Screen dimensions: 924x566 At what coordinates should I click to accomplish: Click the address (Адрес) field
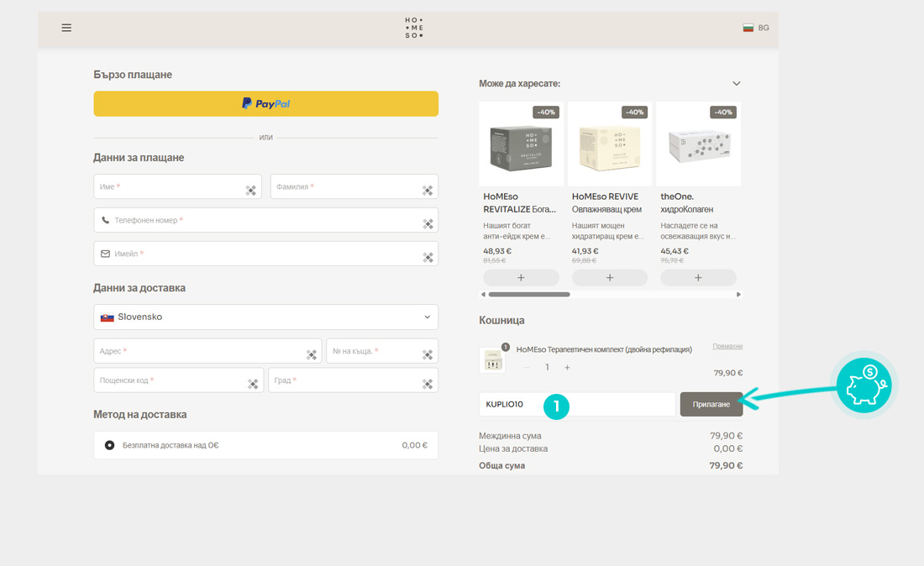click(x=207, y=351)
